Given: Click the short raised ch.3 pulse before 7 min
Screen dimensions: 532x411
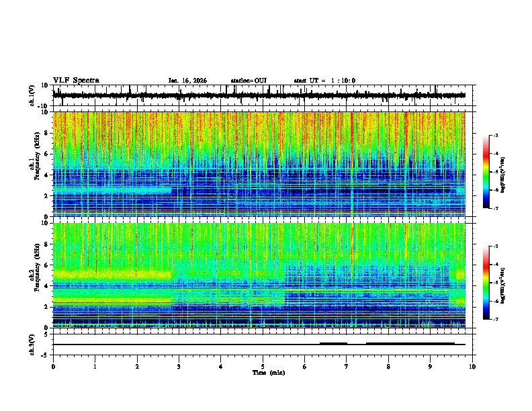Looking at the screenshot, I should tap(334, 343).
